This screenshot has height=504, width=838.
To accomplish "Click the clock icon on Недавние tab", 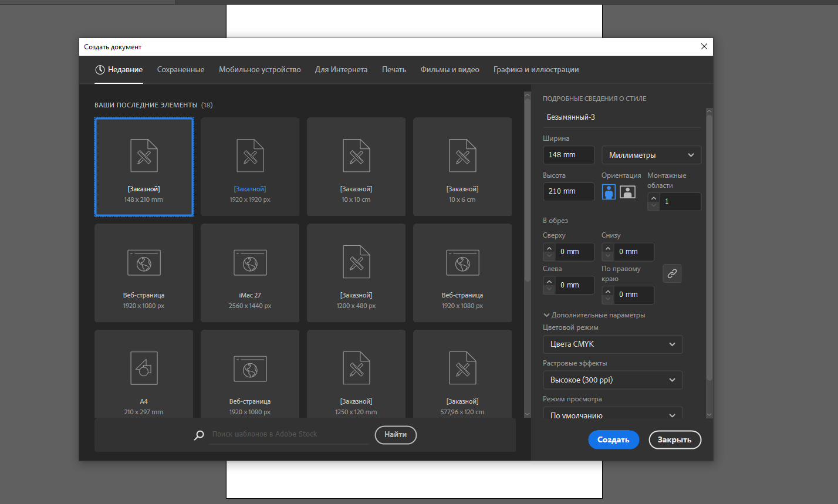I will point(100,69).
